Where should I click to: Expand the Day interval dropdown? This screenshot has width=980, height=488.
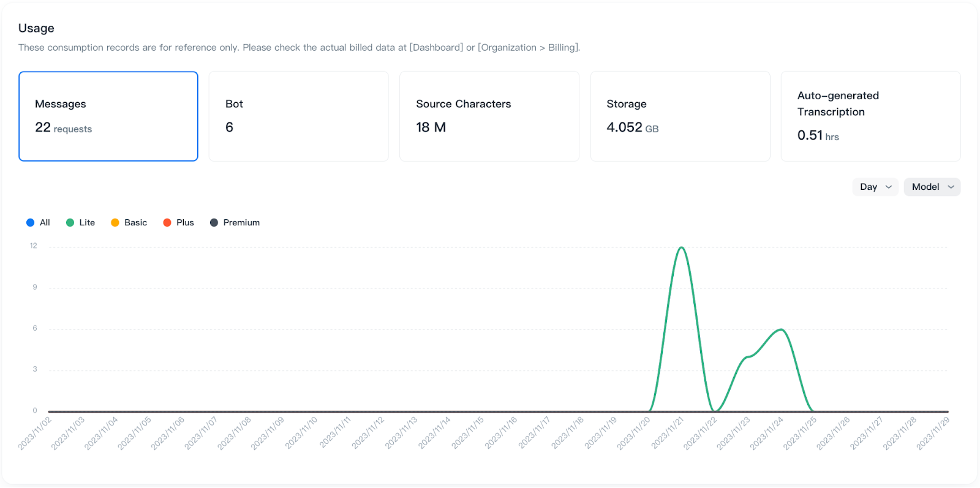pos(875,187)
